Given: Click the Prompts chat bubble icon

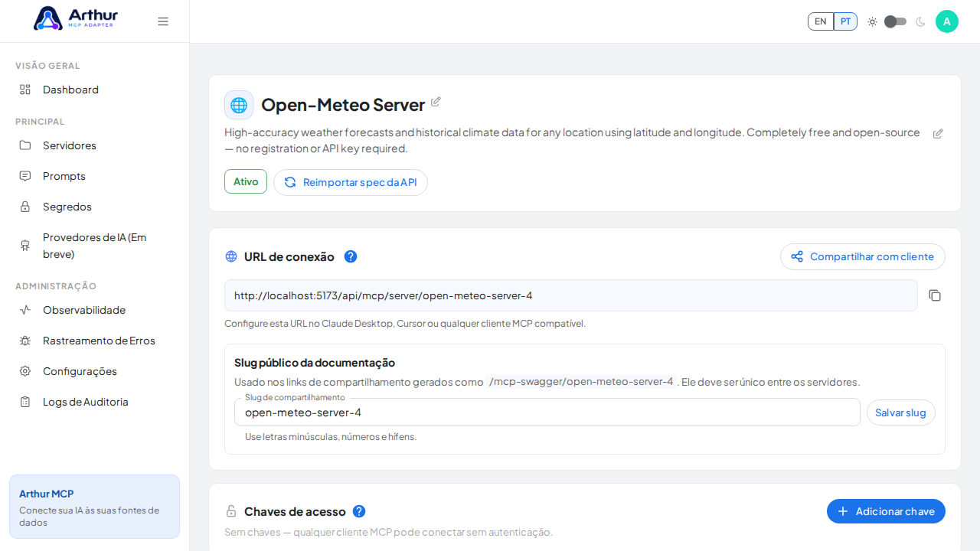Looking at the screenshot, I should [25, 176].
